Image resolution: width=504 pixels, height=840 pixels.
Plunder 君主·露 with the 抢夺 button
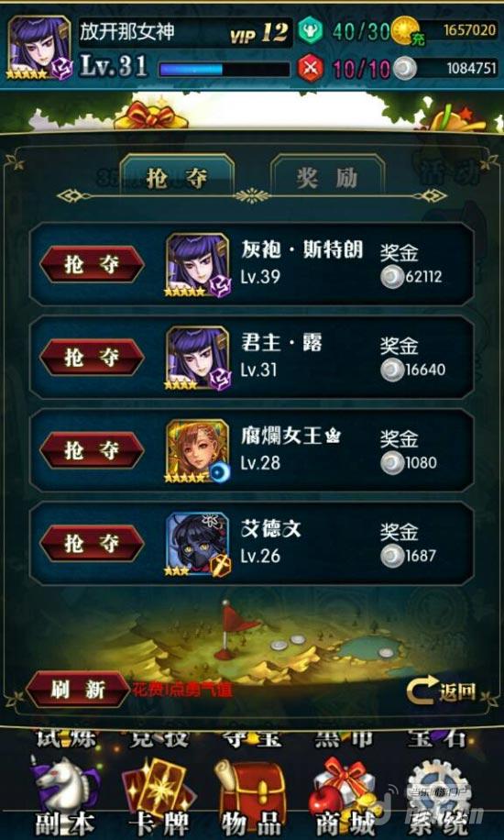[93, 357]
